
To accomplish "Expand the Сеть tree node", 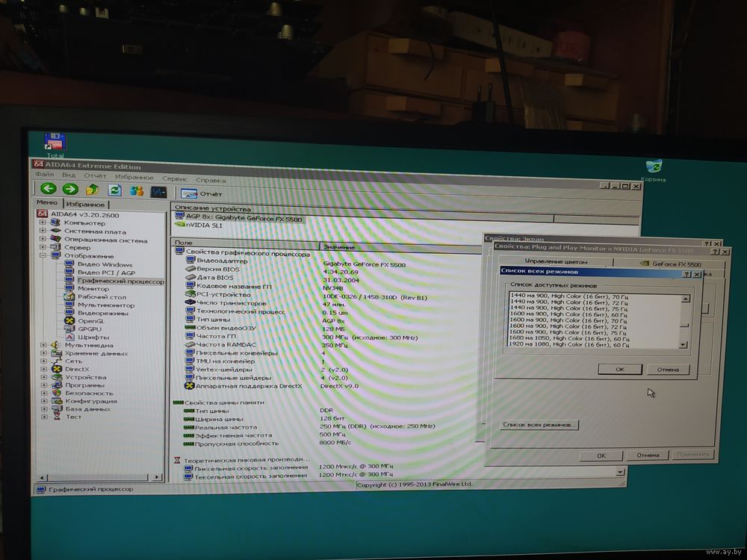I will pos(43,361).
